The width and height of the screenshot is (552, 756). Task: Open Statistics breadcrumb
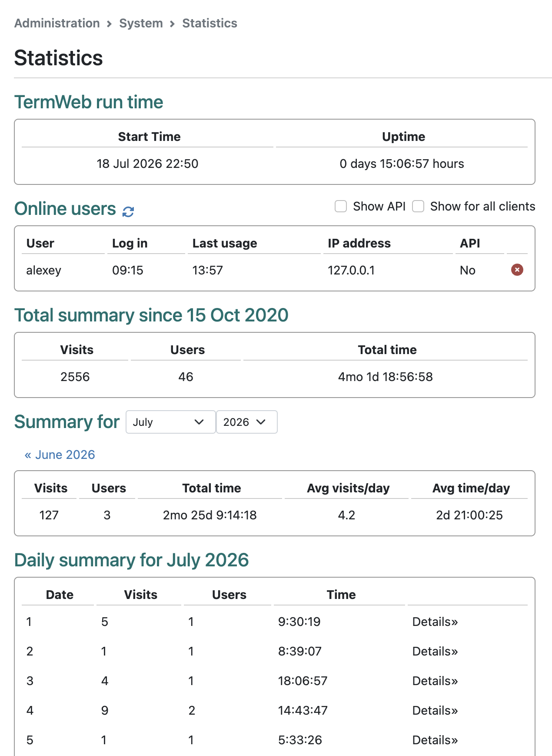pos(209,23)
